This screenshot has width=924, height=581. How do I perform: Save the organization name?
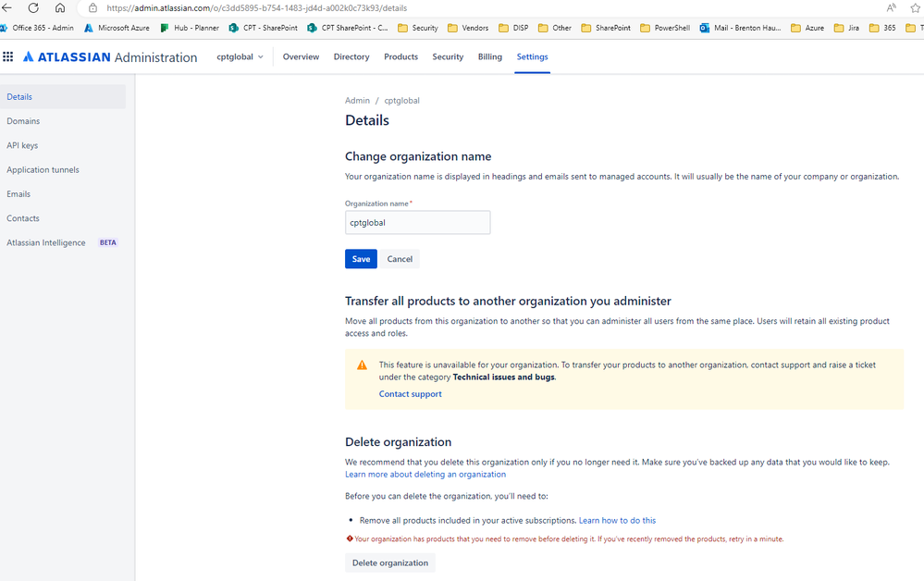[361, 259]
